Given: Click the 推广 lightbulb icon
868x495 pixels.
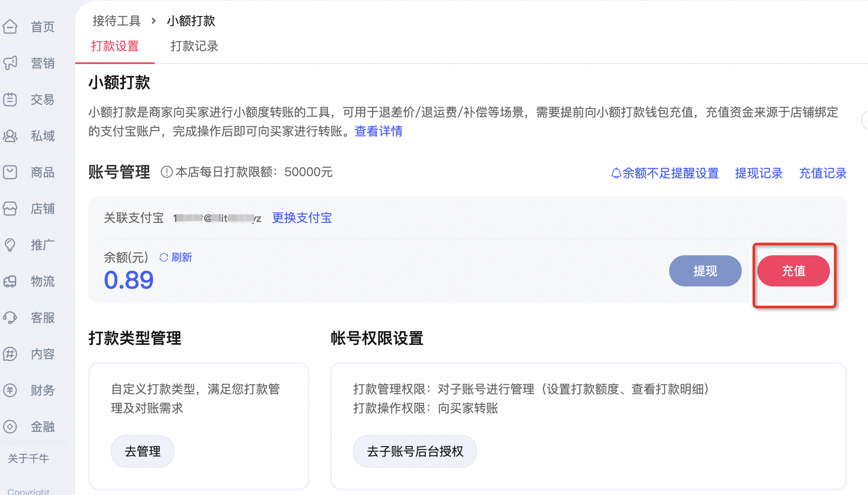Looking at the screenshot, I should point(10,245).
